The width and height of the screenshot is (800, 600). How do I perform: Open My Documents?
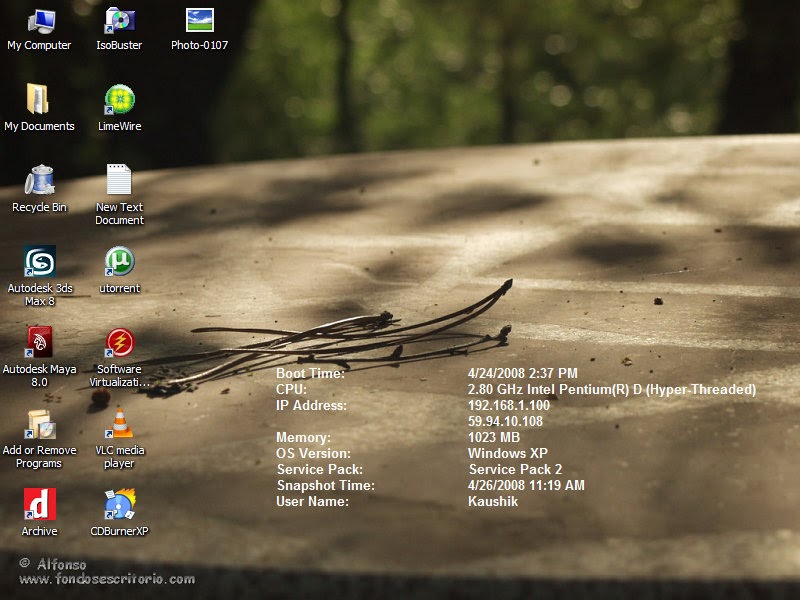[39, 100]
